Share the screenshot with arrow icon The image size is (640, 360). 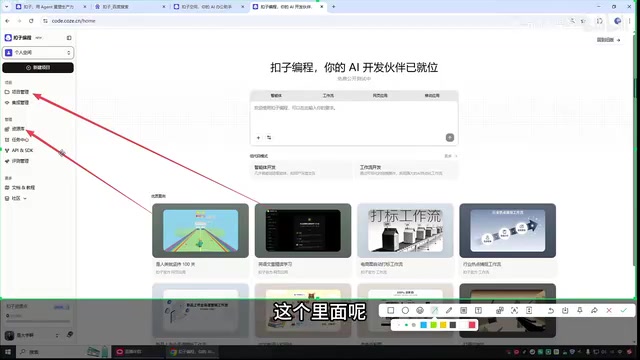click(x=594, y=311)
